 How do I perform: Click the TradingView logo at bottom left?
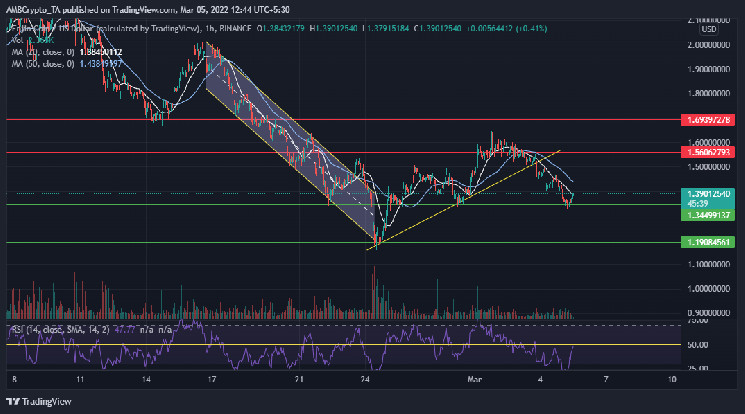tap(38, 402)
